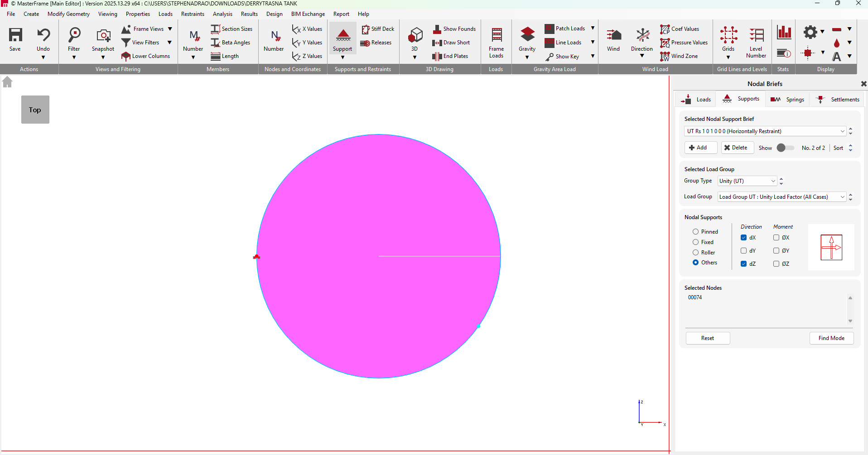
Task: Select the Pinned support radio button
Action: (x=695, y=232)
